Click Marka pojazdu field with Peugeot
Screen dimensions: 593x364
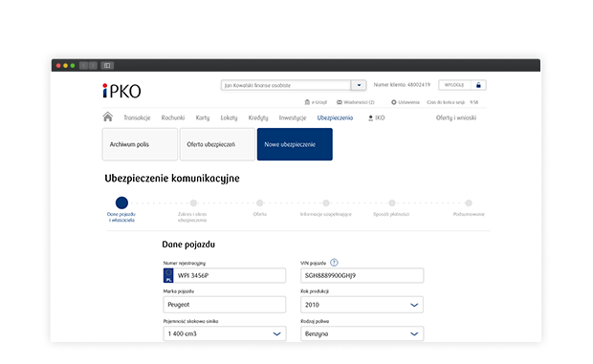point(225,305)
